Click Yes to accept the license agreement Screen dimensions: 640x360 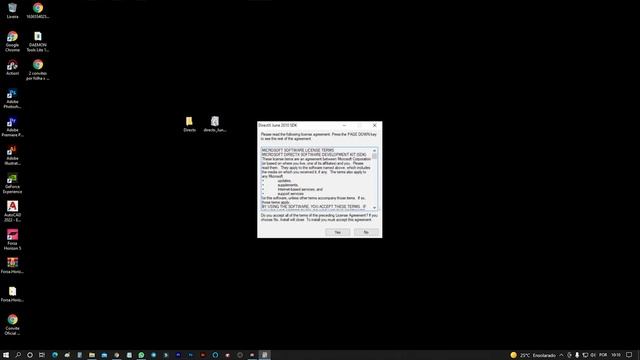pos(338,232)
